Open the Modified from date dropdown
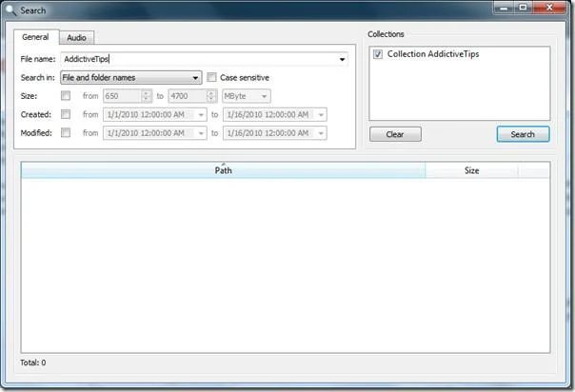This screenshot has width=575, height=392. pyautogui.click(x=201, y=133)
